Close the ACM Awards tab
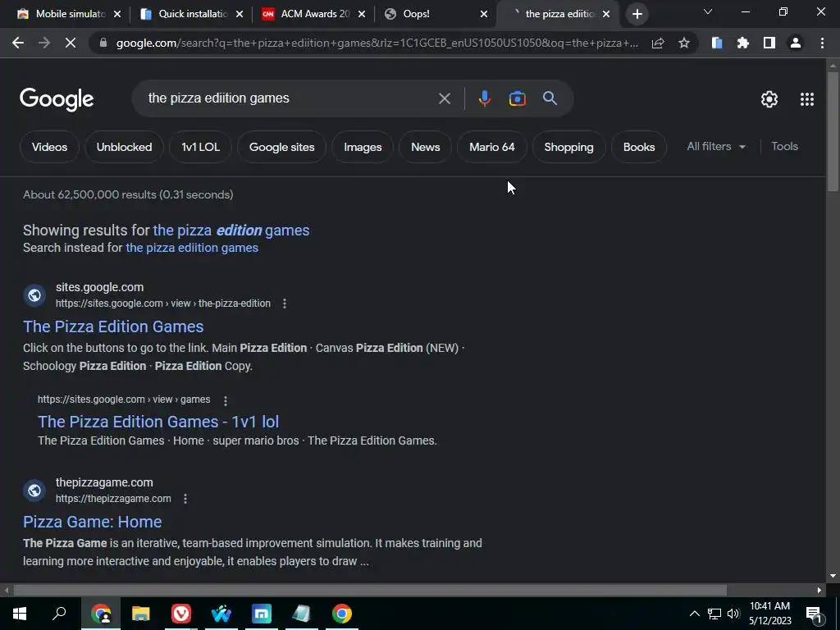840x630 pixels. click(x=362, y=15)
